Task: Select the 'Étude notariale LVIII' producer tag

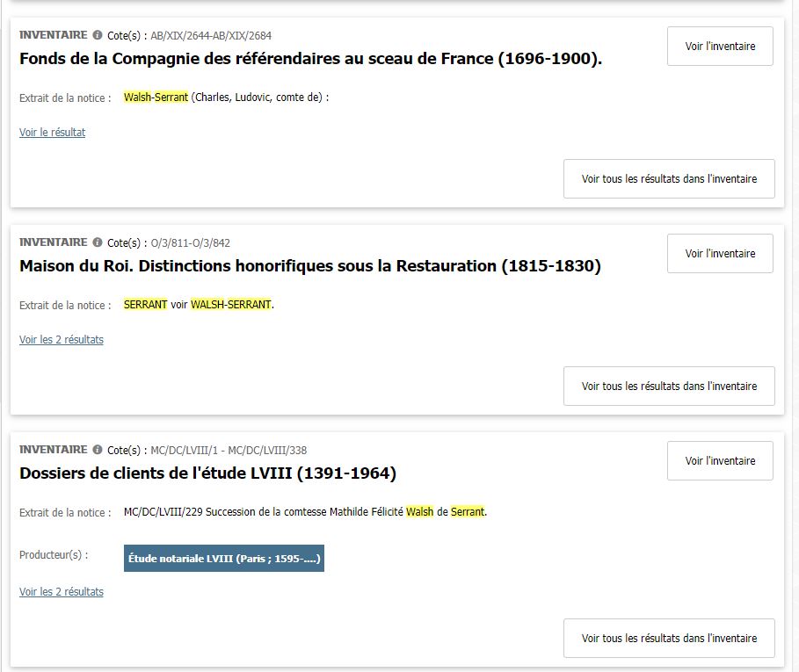Action: point(224,558)
